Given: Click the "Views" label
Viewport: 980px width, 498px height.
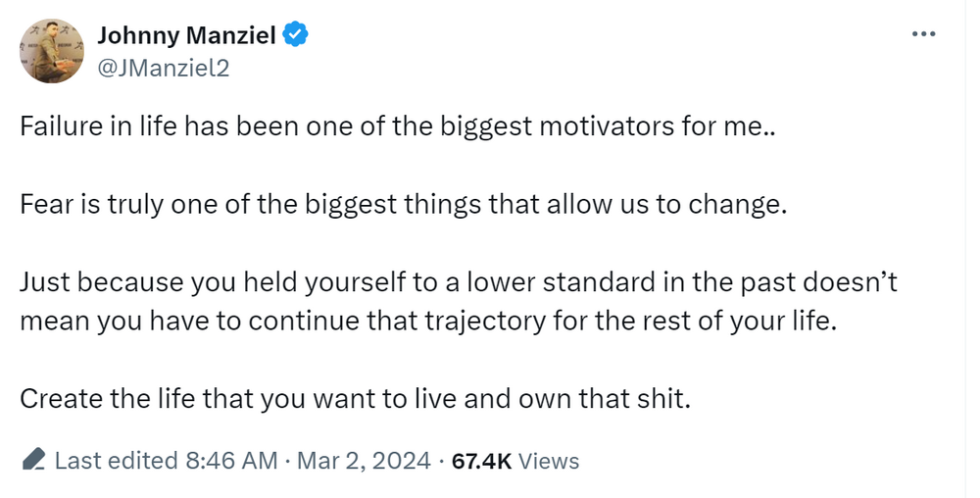Looking at the screenshot, I should pyautogui.click(x=548, y=461).
